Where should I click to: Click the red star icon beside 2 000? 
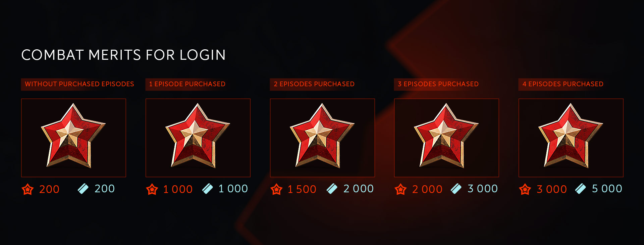[x=400, y=189]
